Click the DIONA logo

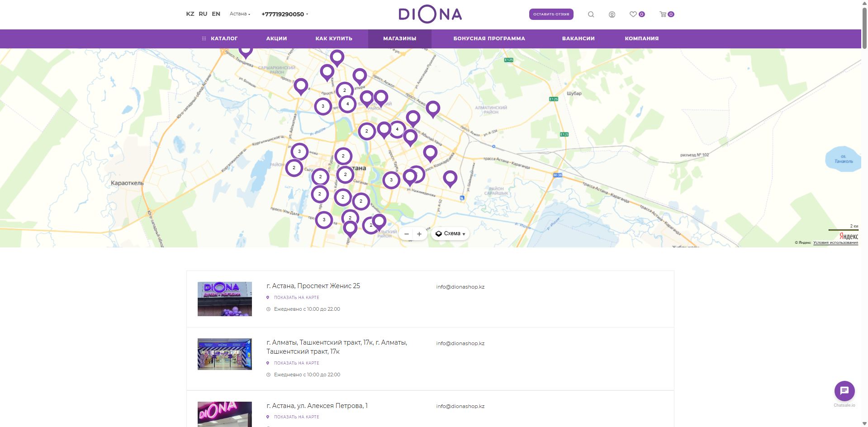coord(430,14)
